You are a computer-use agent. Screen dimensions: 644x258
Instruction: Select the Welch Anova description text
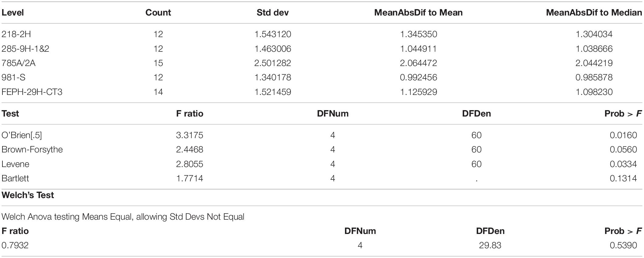click(x=123, y=217)
